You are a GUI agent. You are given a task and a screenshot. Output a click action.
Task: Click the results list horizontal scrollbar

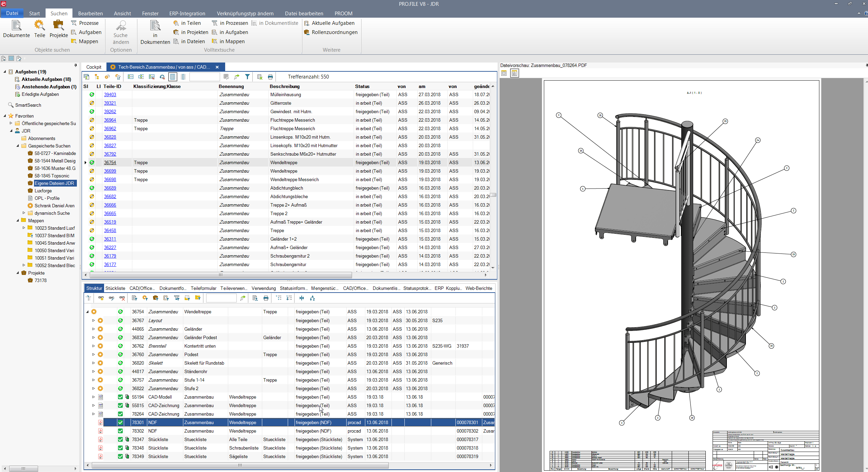pyautogui.click(x=220, y=275)
